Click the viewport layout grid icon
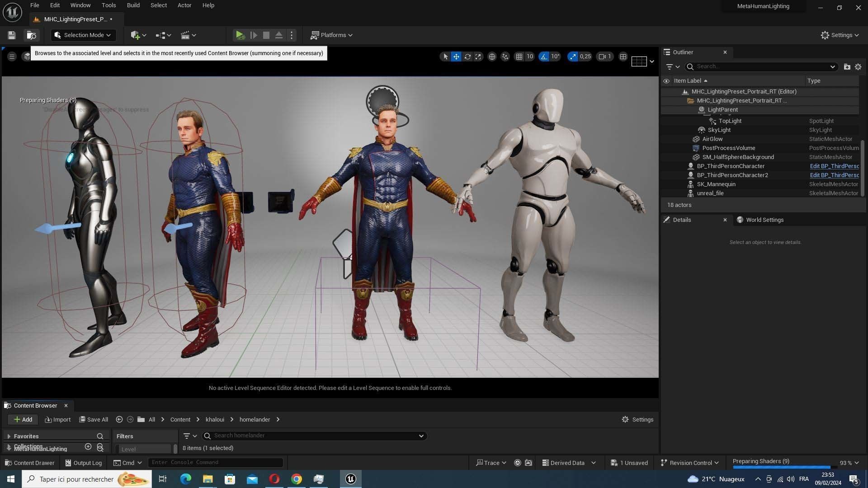 pos(623,56)
